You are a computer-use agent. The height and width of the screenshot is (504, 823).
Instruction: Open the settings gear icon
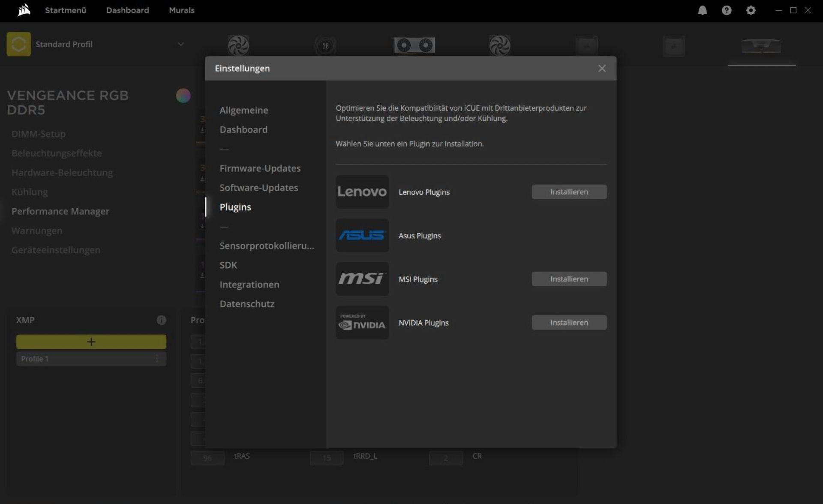[751, 10]
